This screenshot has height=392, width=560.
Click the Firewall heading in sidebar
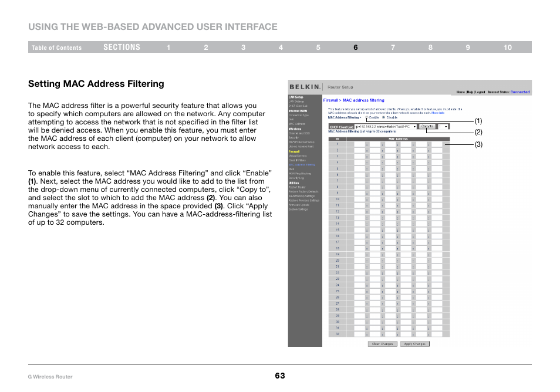coord(294,151)
